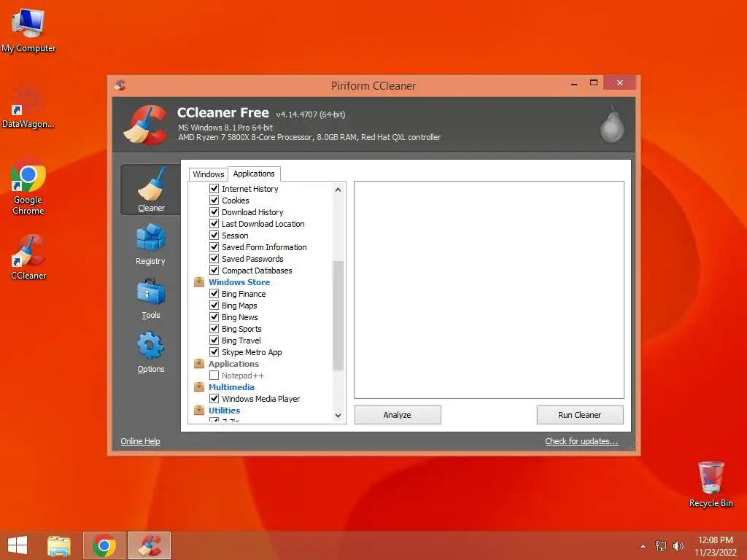Uncheck Cookies checkbox
This screenshot has width=747, height=560.
(x=214, y=201)
